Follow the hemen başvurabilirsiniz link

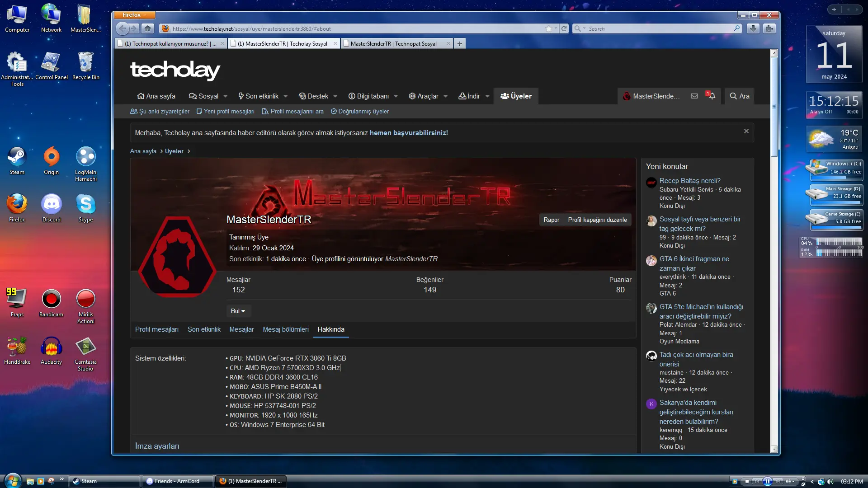click(x=409, y=133)
